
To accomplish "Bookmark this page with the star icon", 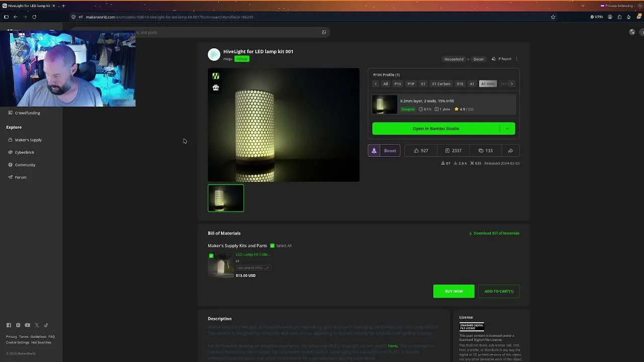I will pyautogui.click(x=553, y=17).
